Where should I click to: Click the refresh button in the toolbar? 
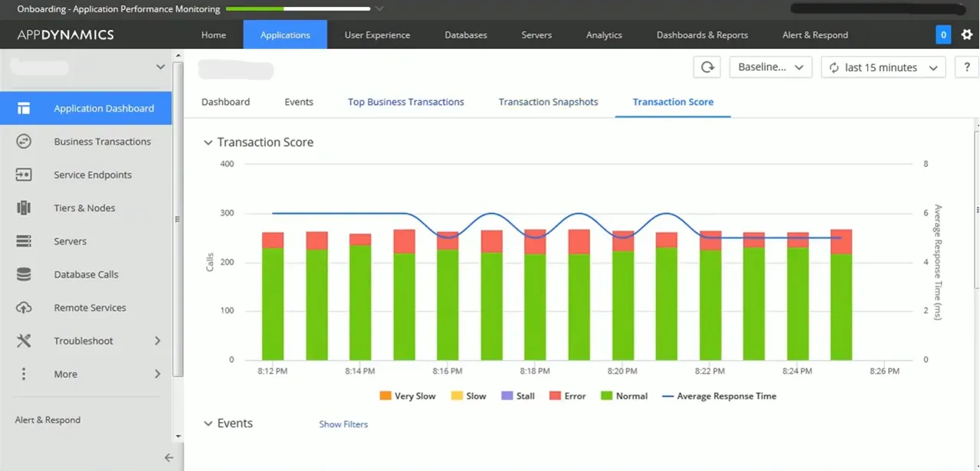(706, 67)
